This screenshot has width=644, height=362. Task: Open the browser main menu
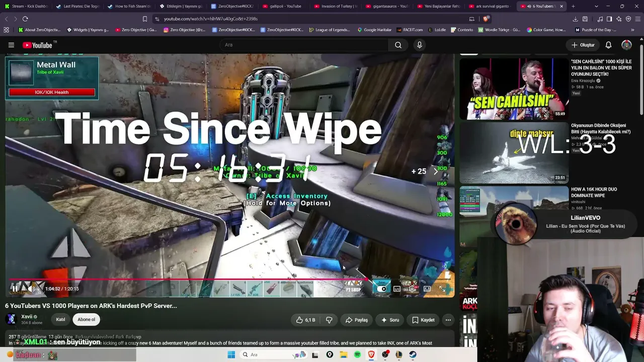[x=638, y=19]
